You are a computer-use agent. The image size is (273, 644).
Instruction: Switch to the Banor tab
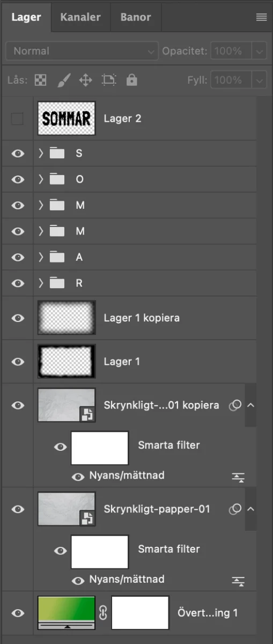(x=136, y=17)
